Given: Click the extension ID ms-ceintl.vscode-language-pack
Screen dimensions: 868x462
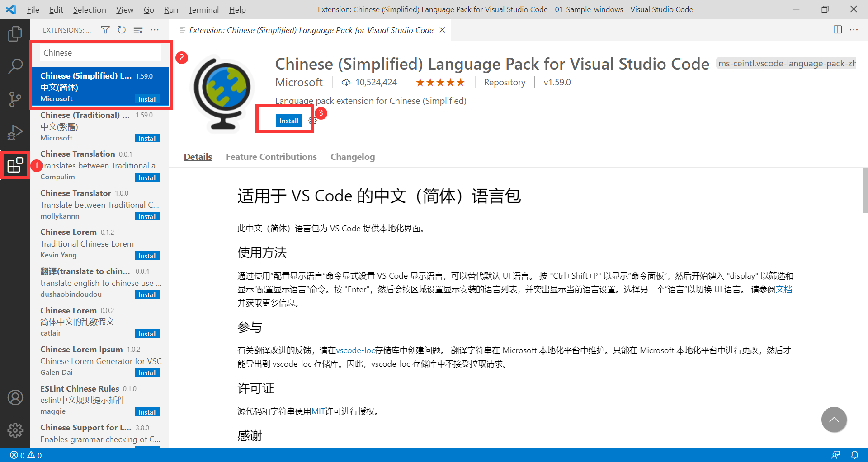Looking at the screenshot, I should pyautogui.click(x=787, y=63).
